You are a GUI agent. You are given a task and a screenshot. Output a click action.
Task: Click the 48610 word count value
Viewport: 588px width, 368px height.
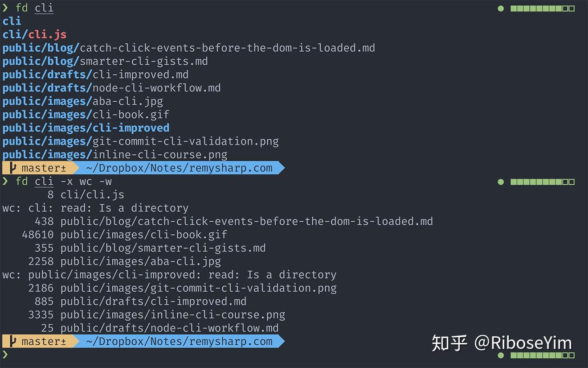point(38,235)
